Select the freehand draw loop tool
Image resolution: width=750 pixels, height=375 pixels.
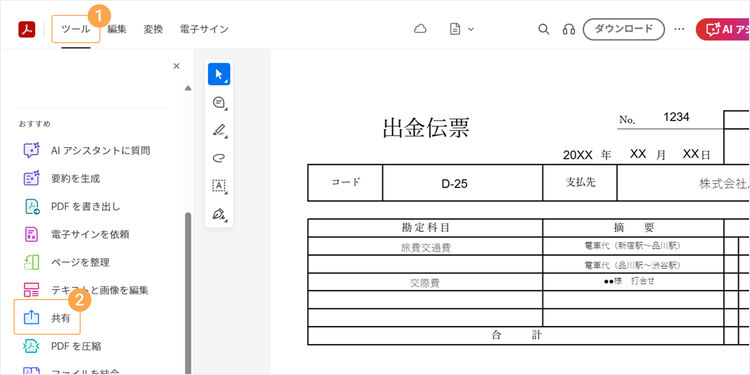(219, 158)
